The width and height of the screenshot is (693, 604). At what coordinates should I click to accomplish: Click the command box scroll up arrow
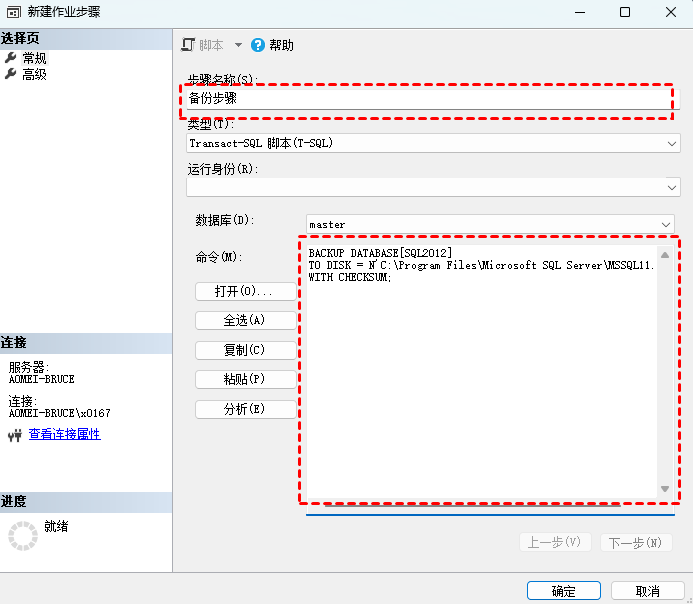pyautogui.click(x=665, y=255)
